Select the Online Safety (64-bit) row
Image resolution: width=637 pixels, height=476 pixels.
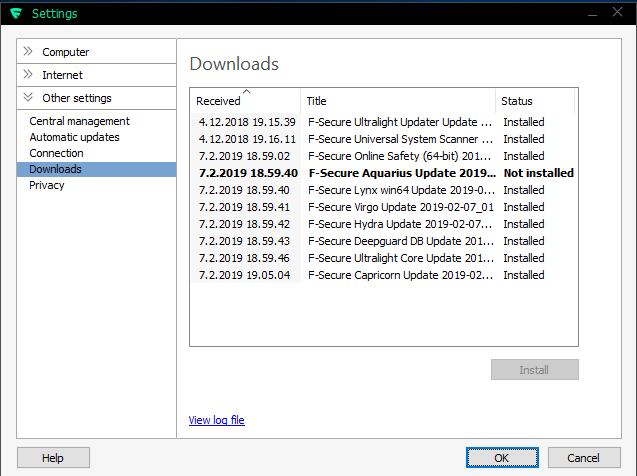[x=384, y=156]
